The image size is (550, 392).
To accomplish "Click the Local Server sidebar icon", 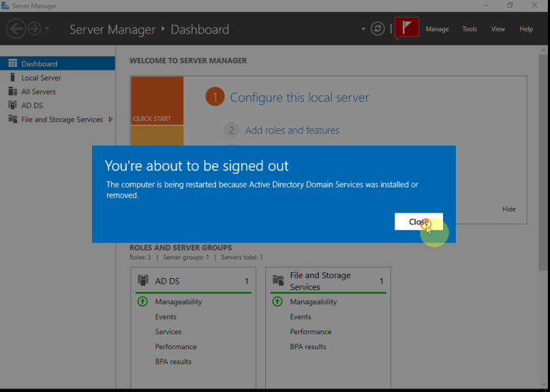I will point(13,77).
